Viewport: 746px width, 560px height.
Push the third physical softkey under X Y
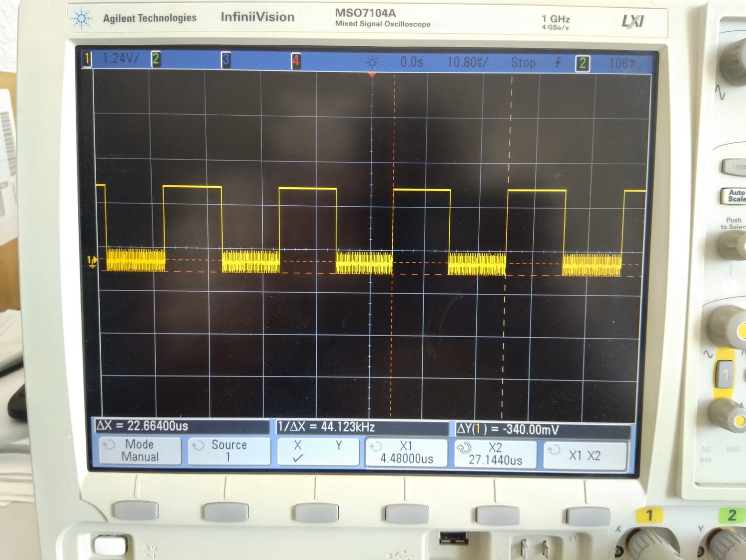pos(316,512)
